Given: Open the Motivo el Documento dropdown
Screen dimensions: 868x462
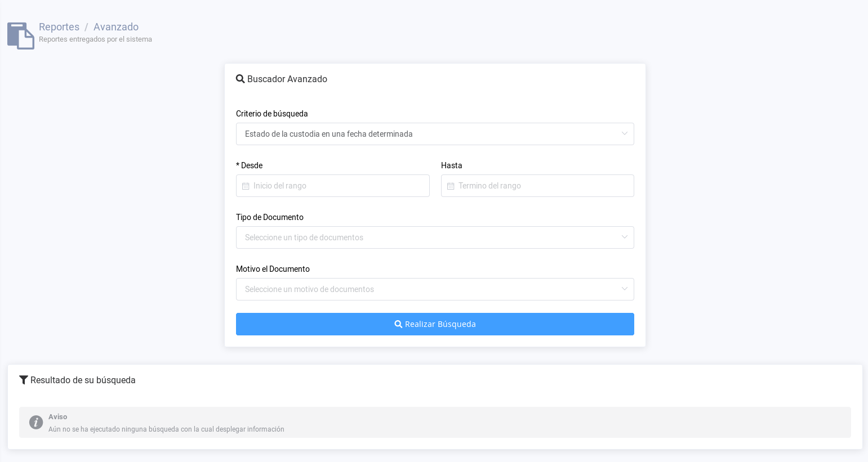Looking at the screenshot, I should [x=434, y=289].
